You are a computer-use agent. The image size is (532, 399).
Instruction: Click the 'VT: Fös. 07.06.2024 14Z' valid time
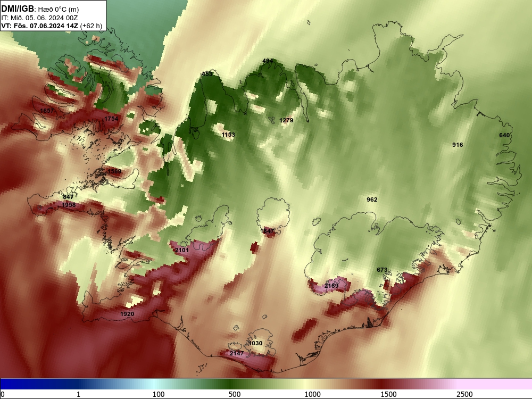(40, 26)
